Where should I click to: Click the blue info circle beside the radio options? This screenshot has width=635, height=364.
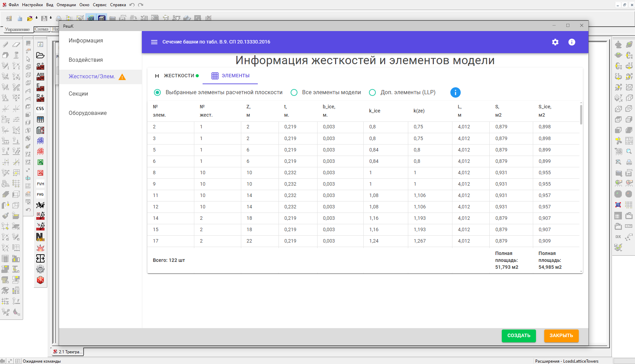coord(455,92)
